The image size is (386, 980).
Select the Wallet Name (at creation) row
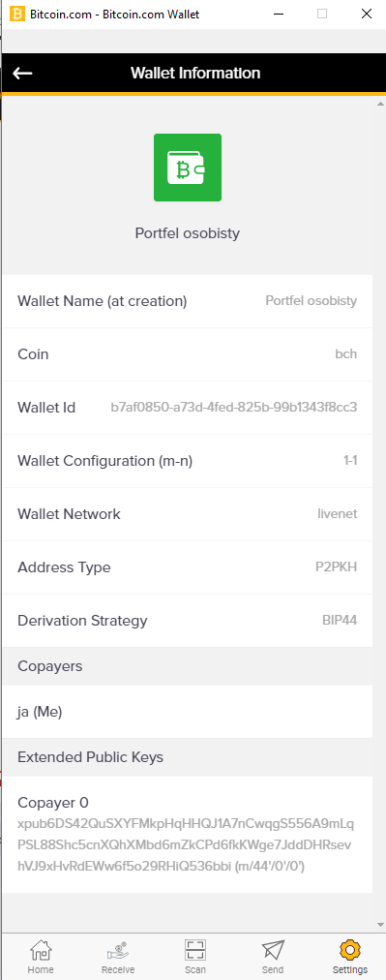188,301
